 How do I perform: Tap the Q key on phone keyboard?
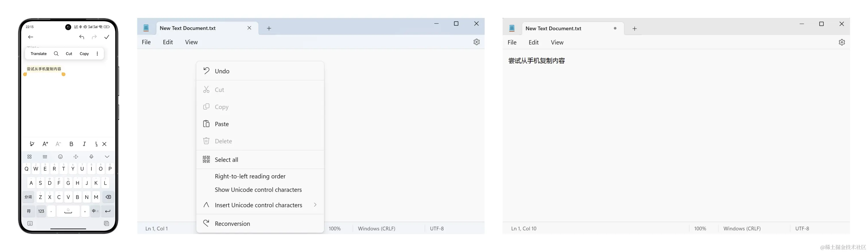pos(27,169)
